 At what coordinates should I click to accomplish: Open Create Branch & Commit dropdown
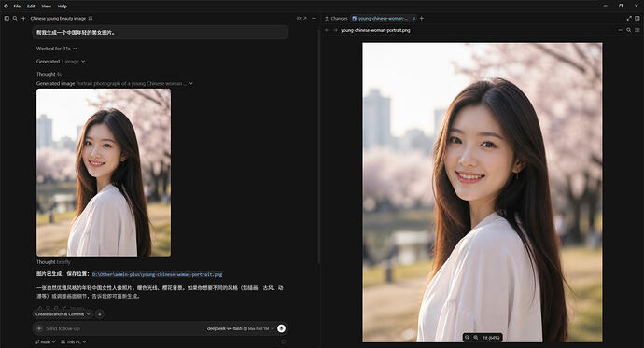click(63, 314)
